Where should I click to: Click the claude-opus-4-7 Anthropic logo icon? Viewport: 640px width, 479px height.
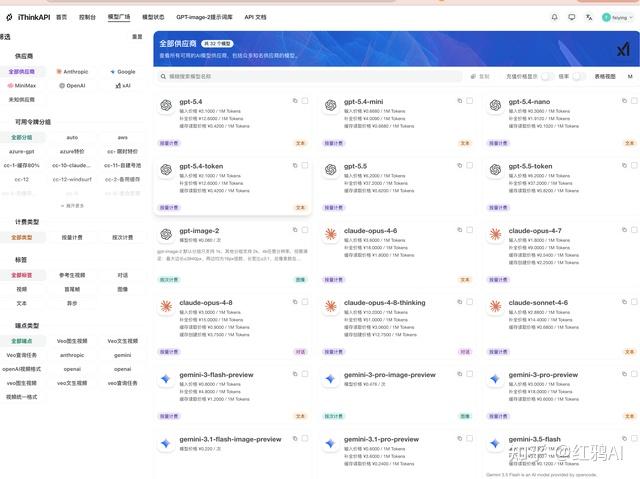pyautogui.click(x=495, y=234)
